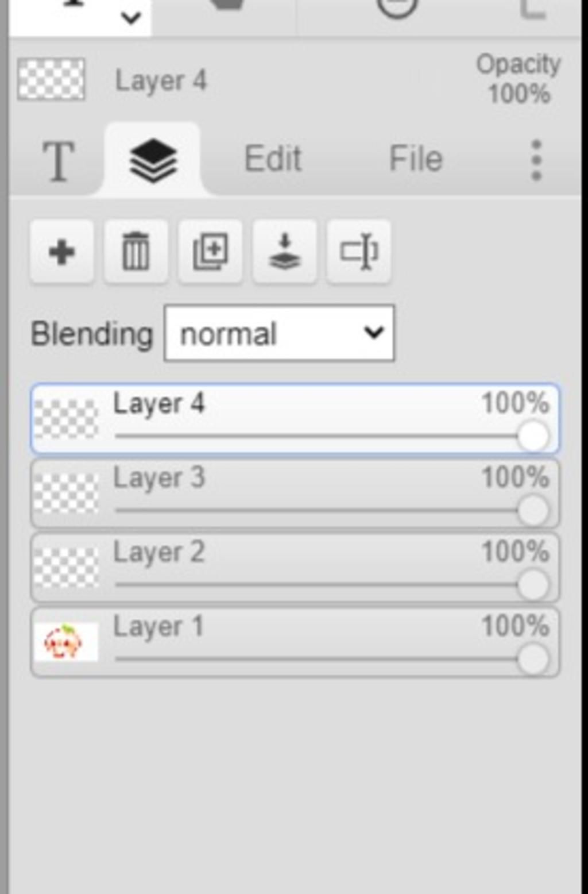Open the Edit tab

coord(273,159)
